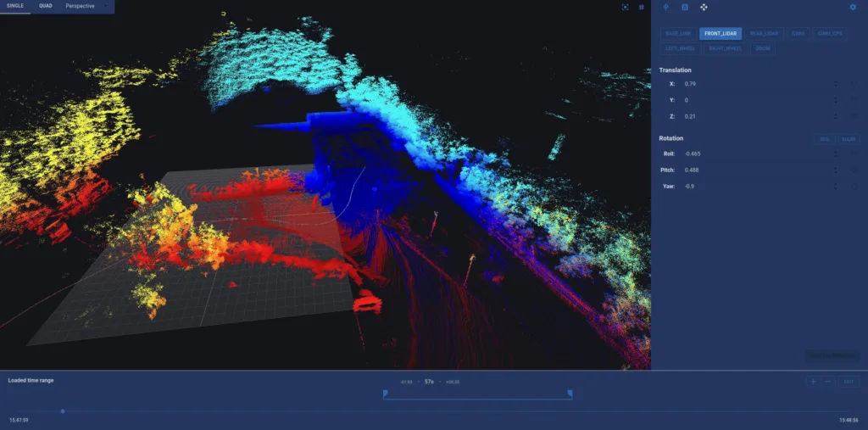Click the stepper arrows for Translation X
The image size is (868, 430).
[x=836, y=84]
